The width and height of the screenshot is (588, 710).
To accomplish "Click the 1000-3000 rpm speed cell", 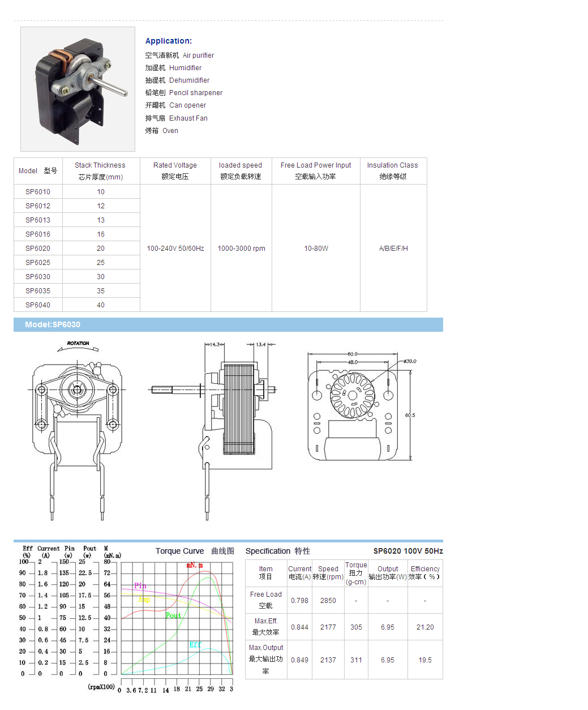I will click(x=241, y=249).
